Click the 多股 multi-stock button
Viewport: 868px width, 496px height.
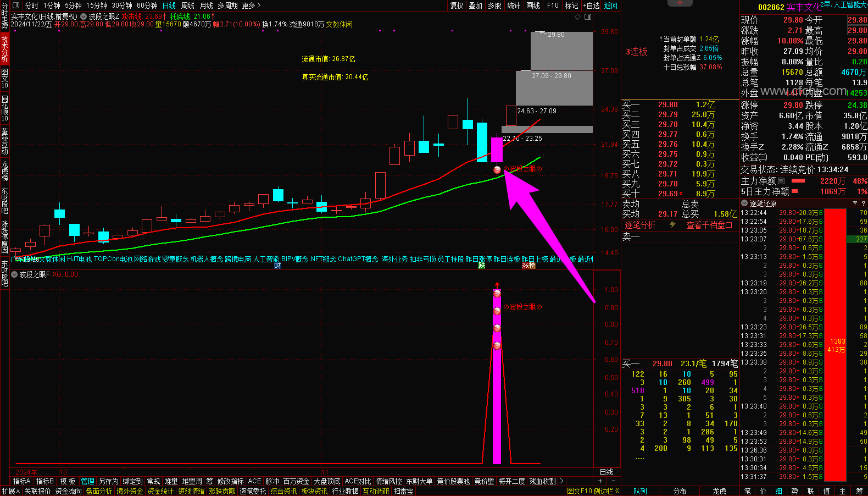click(x=495, y=5)
